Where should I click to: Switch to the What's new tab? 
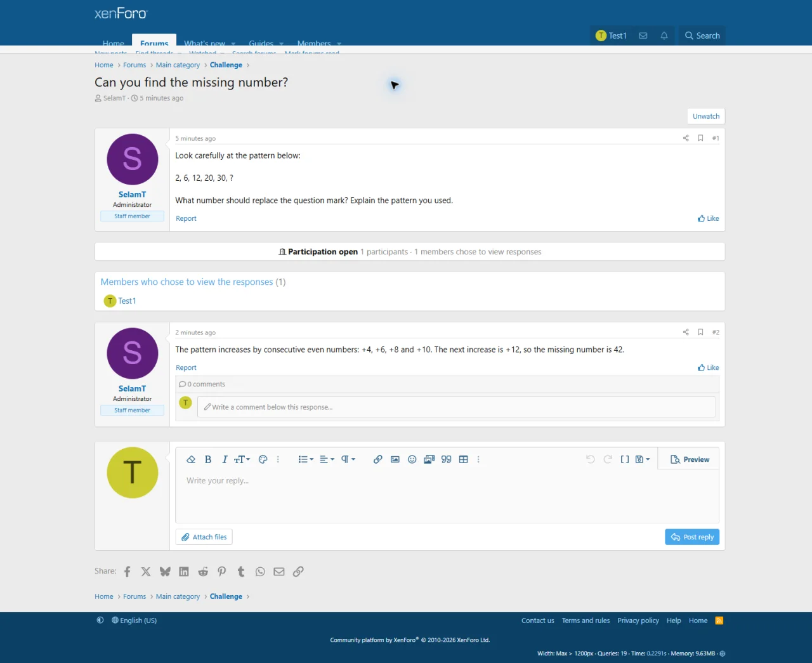click(204, 43)
